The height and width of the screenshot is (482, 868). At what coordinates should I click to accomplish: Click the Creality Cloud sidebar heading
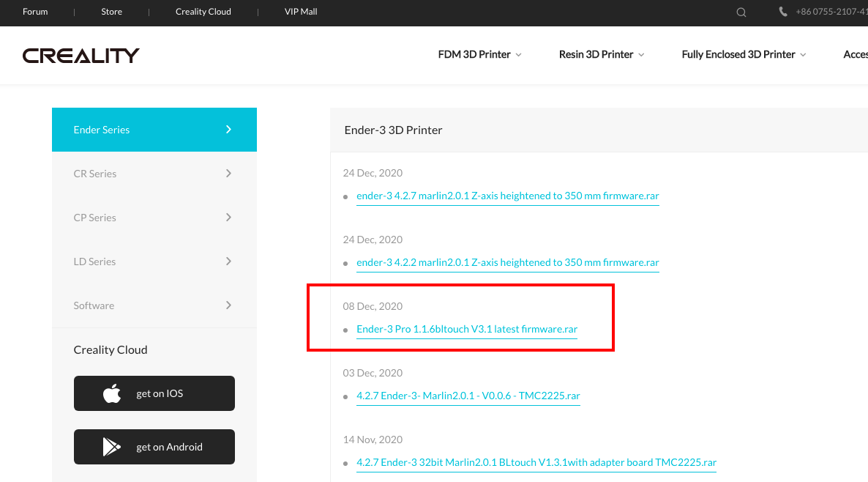[111, 349]
